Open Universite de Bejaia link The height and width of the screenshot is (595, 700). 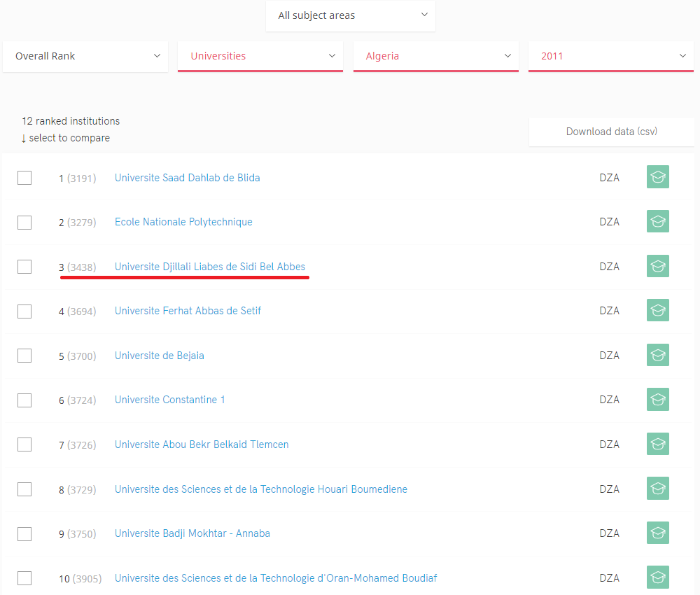click(x=160, y=356)
